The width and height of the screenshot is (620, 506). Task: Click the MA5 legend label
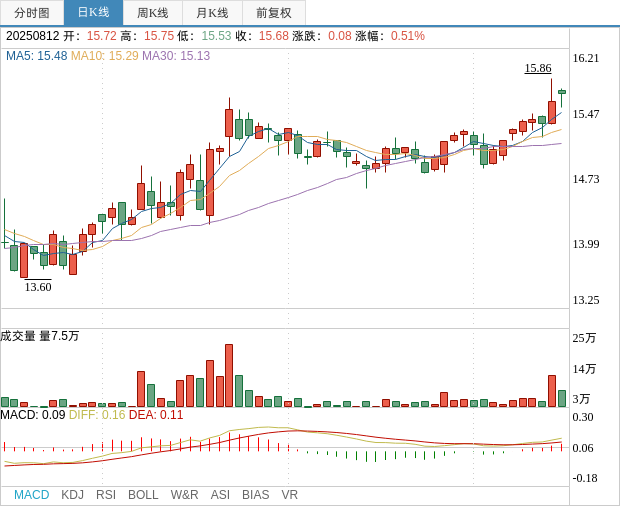[x=36, y=56]
